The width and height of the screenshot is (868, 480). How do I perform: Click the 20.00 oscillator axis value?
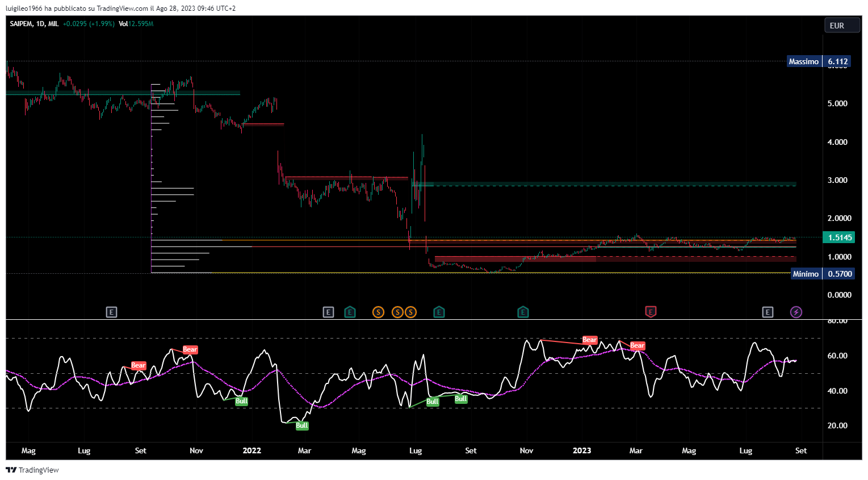tap(837, 425)
